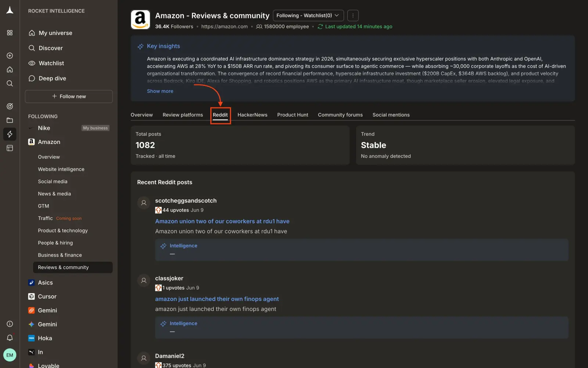Click the Key insights sparkle icon
The height and width of the screenshot is (368, 588).
140,46
